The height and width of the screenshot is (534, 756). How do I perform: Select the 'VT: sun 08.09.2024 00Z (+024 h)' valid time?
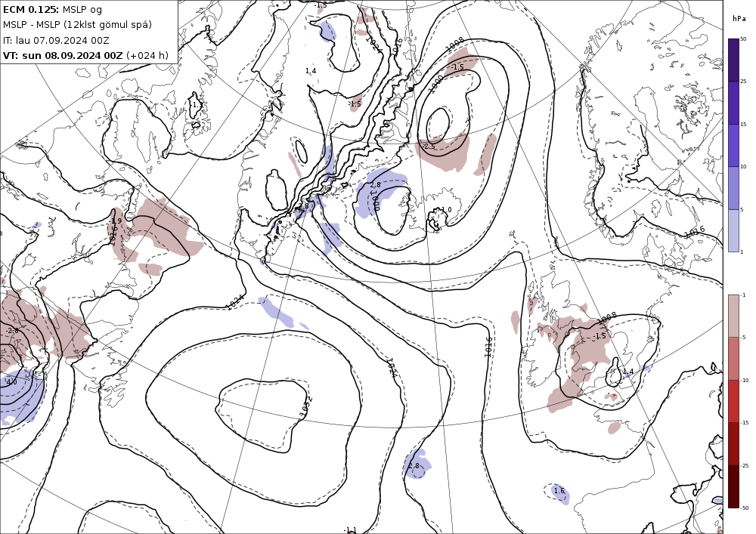[x=86, y=55]
